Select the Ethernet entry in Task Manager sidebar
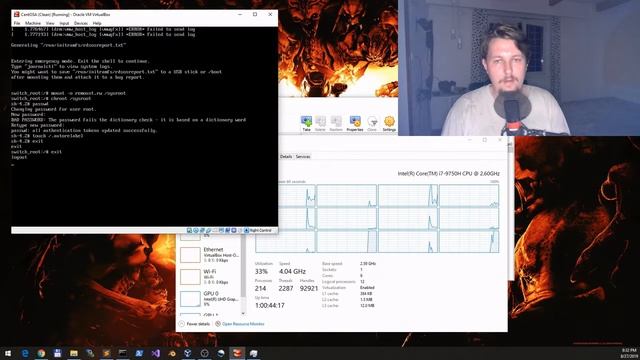 point(210,255)
